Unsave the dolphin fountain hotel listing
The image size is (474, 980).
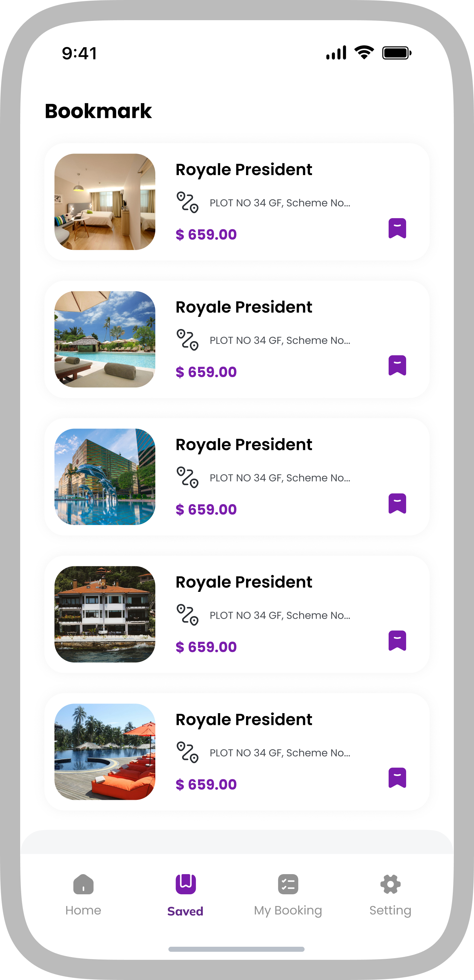click(397, 503)
